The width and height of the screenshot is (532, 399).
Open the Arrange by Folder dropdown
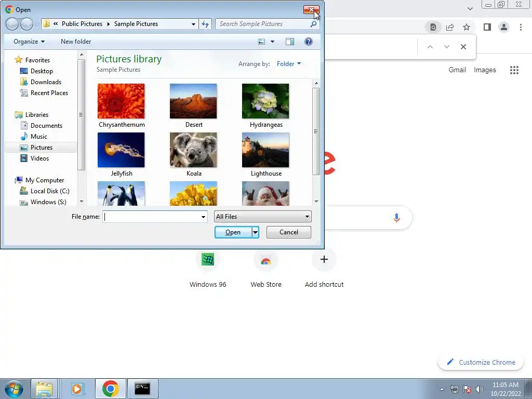point(289,64)
